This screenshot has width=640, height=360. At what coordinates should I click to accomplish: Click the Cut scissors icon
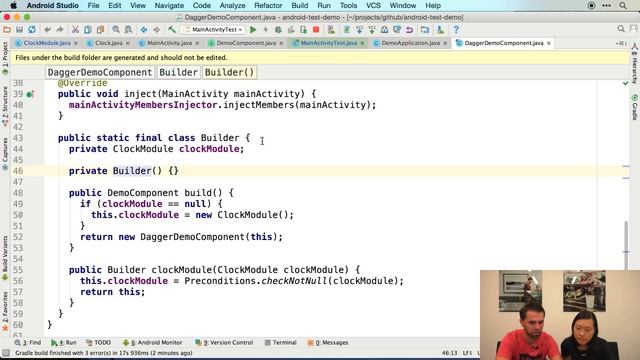coord(75,29)
